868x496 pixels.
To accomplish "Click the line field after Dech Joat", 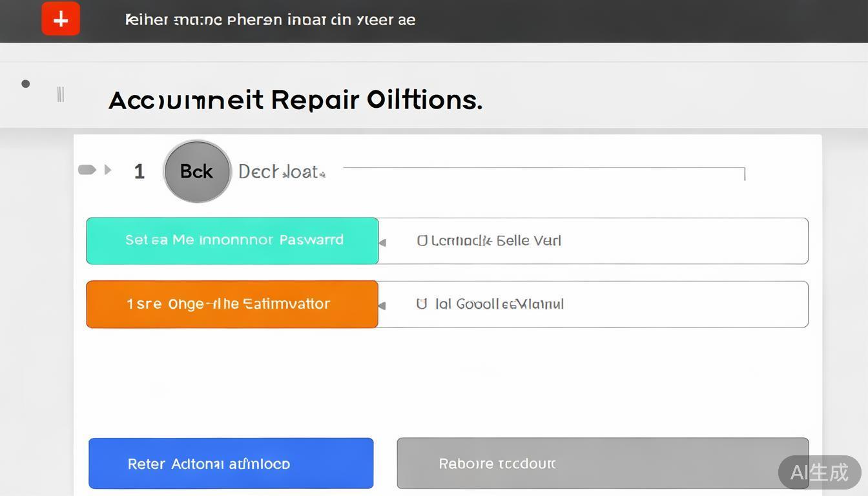I will pos(543,169).
